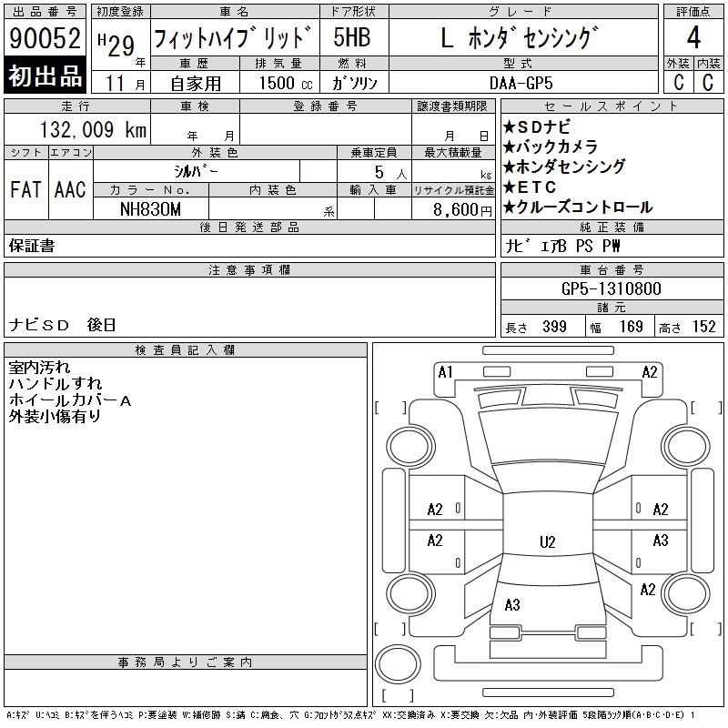Select height value 152
This screenshot has width=728, height=728.
pyautogui.click(x=703, y=327)
